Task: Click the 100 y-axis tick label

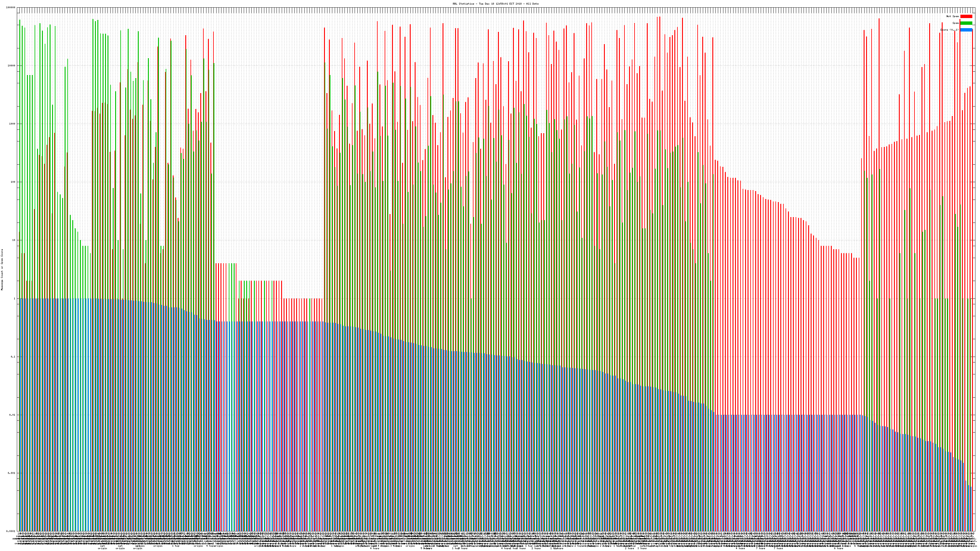Action: [13, 182]
